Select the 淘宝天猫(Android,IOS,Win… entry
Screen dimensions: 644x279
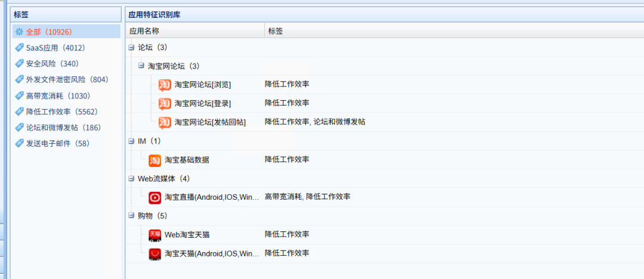pos(212,253)
